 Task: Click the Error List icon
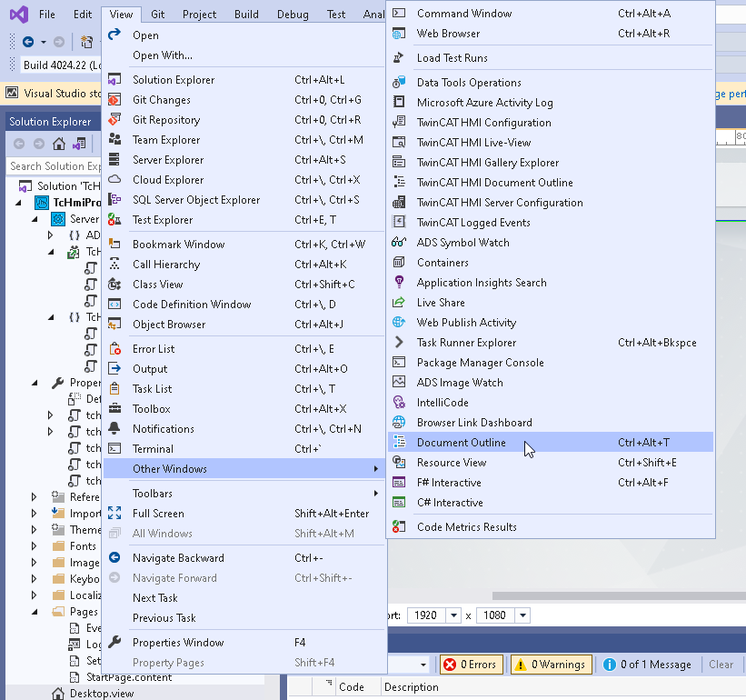pos(114,349)
